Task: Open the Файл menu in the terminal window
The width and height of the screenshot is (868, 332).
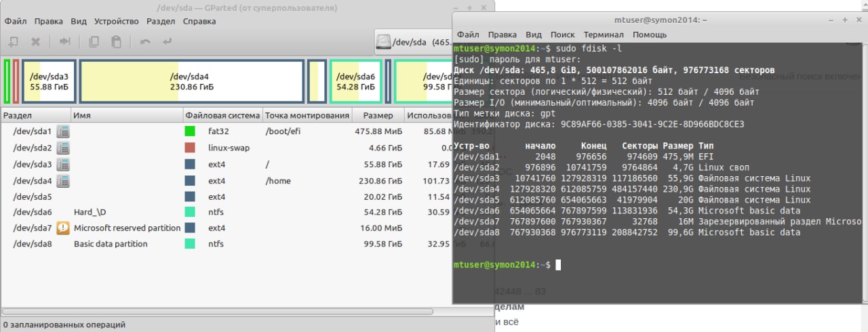Action: click(x=468, y=35)
